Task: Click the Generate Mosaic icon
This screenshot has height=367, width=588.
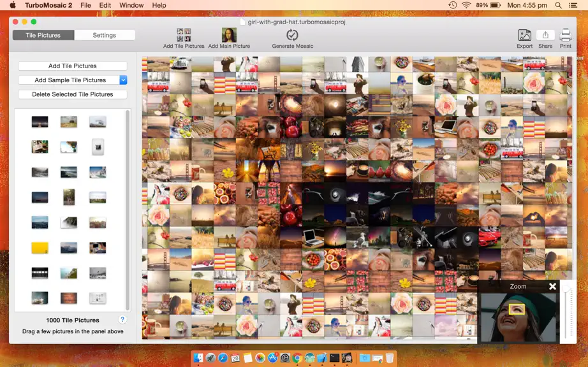Action: [x=292, y=35]
